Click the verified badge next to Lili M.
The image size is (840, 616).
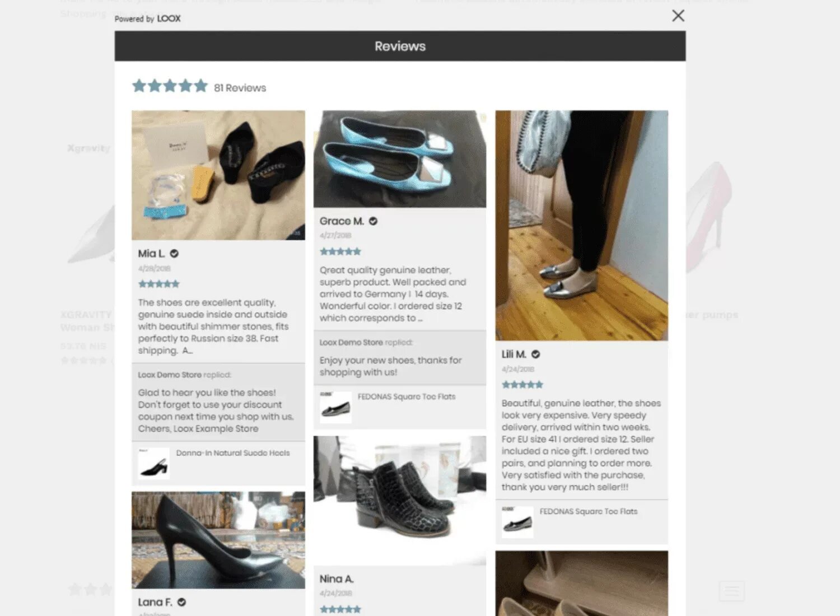(x=535, y=354)
